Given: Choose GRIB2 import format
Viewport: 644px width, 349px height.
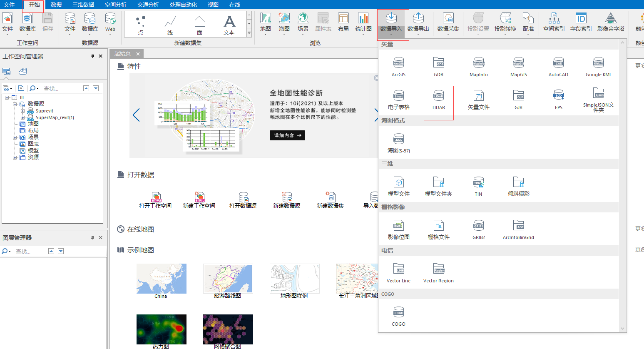Looking at the screenshot, I should pyautogui.click(x=478, y=229).
